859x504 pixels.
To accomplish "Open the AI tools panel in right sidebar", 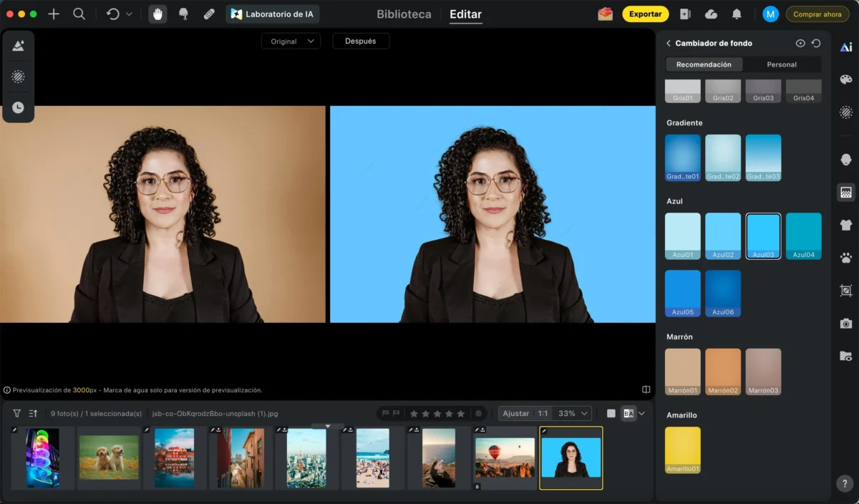I will point(846,47).
